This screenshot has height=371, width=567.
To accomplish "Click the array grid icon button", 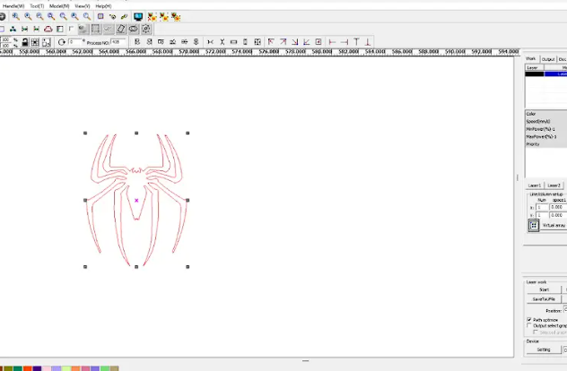I will (x=533, y=225).
